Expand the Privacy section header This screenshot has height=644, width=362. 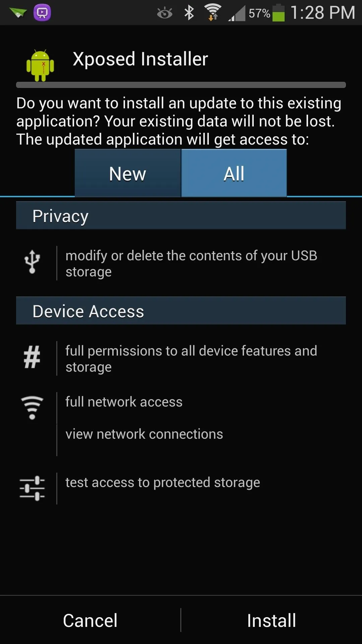tap(181, 215)
